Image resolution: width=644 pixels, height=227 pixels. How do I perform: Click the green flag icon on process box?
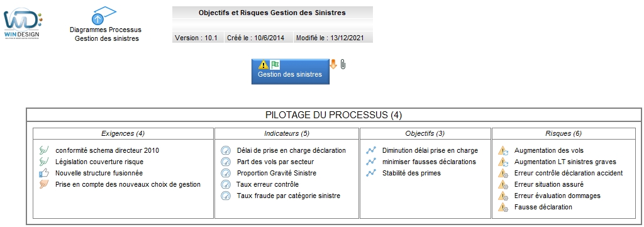[x=275, y=64]
